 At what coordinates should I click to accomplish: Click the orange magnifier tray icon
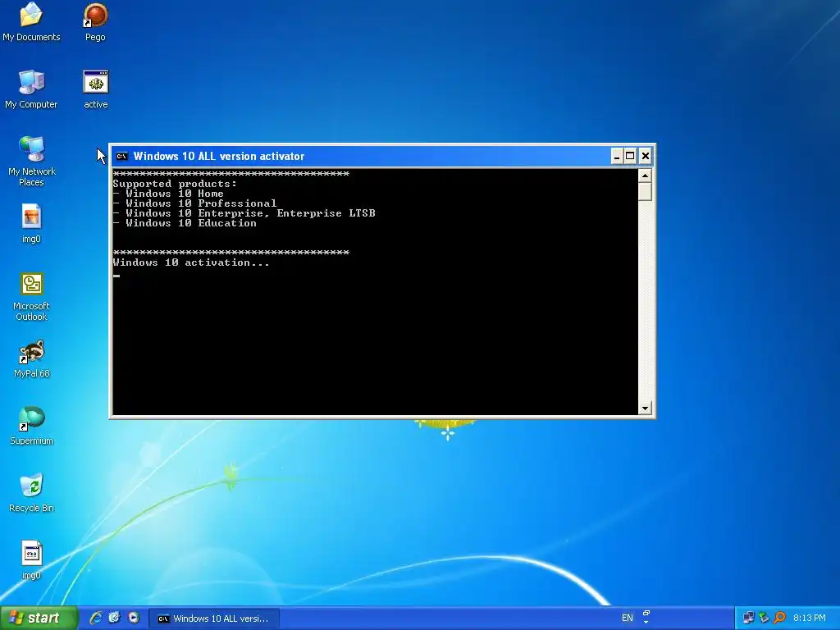tap(779, 618)
